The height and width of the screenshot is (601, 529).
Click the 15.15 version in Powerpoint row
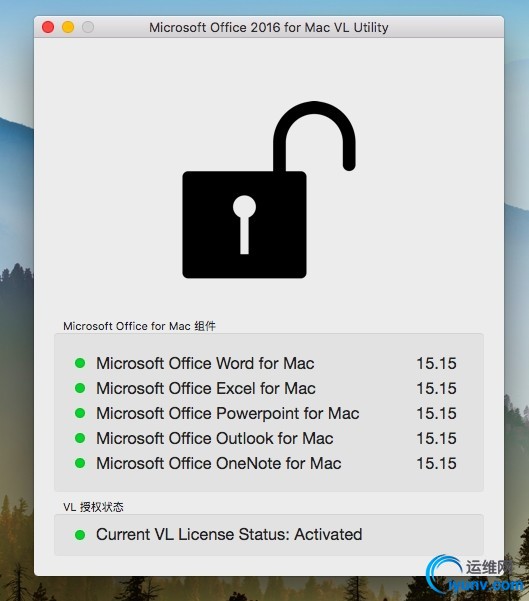[437, 413]
